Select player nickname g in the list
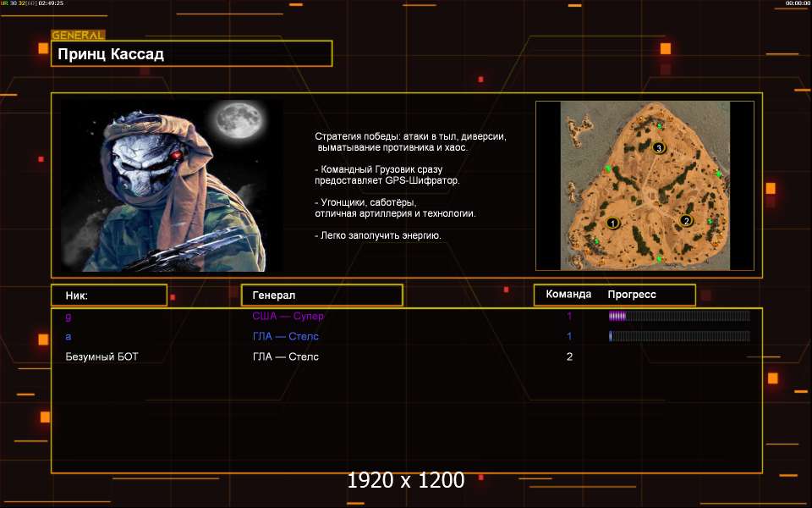This screenshot has width=812, height=508. coord(69,316)
